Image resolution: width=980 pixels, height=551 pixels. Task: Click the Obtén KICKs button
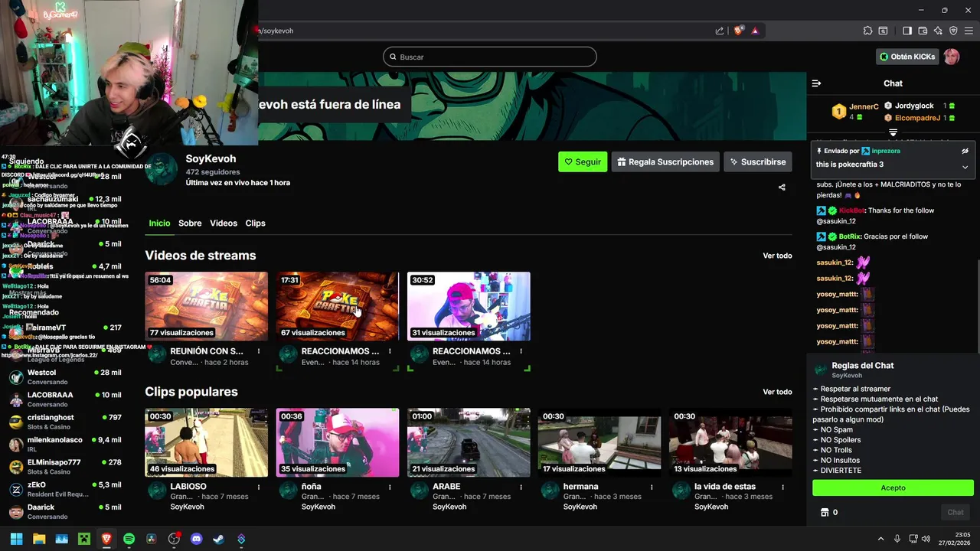click(907, 57)
